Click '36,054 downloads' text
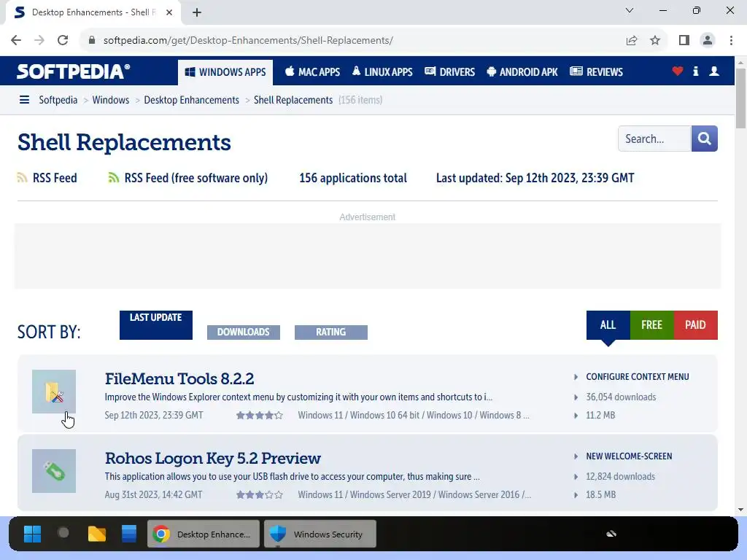Viewport: 747px width, 560px height. click(x=621, y=397)
